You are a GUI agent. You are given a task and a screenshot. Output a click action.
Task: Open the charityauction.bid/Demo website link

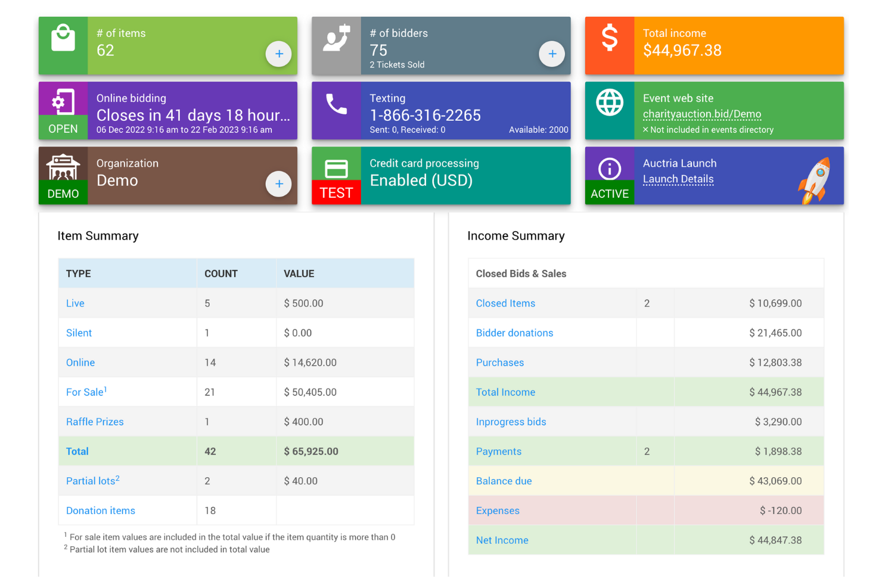click(701, 114)
